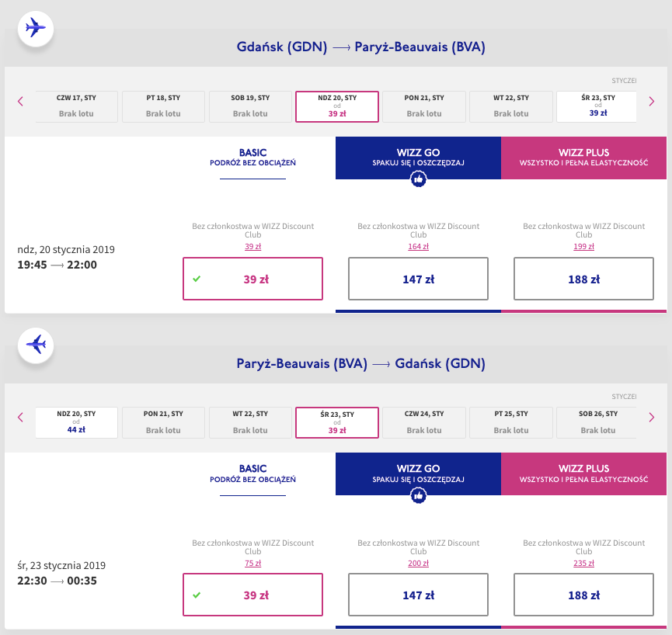Select outbound BASIC fare 39 zł
This screenshot has height=635, width=672.
252,279
